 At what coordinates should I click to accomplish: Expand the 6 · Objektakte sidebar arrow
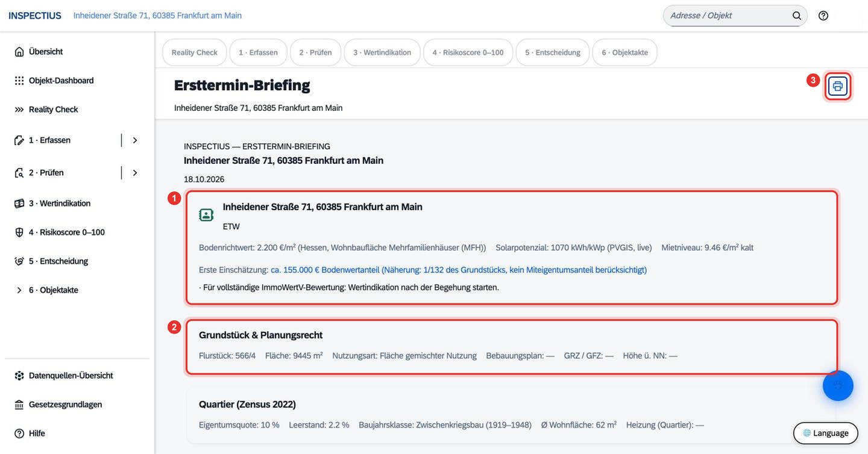(19, 290)
